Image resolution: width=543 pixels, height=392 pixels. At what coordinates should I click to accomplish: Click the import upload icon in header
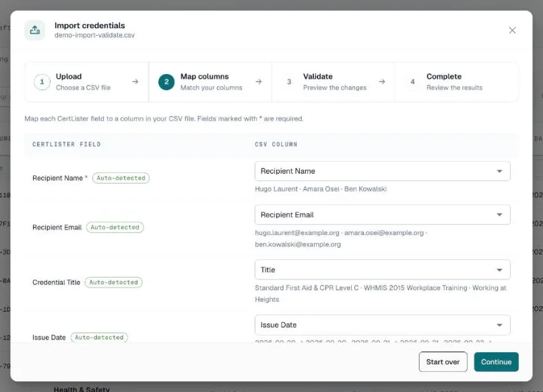(34, 30)
